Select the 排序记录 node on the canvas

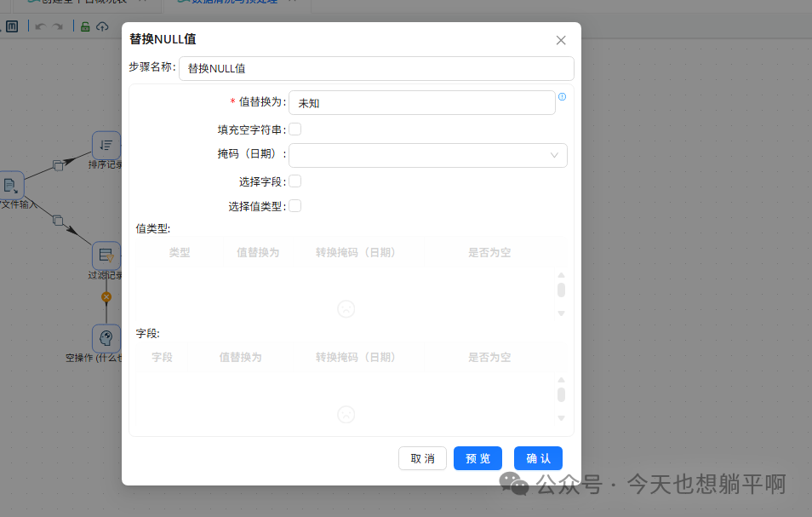[x=106, y=146]
